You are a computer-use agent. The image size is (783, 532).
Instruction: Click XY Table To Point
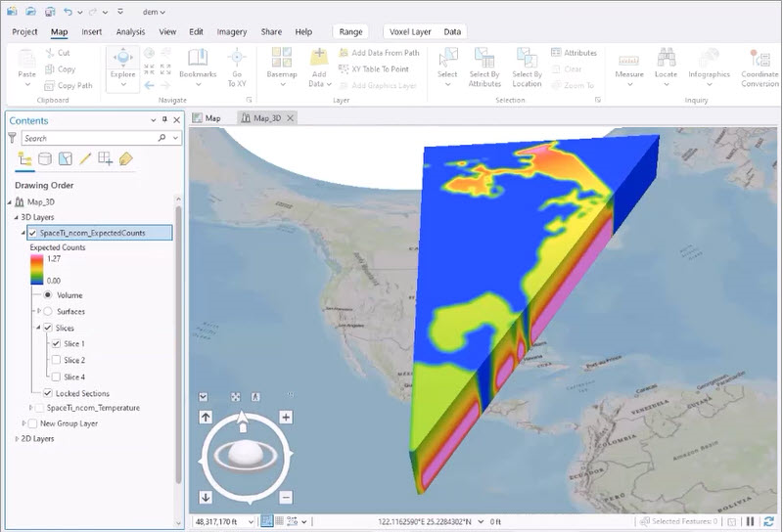point(374,68)
